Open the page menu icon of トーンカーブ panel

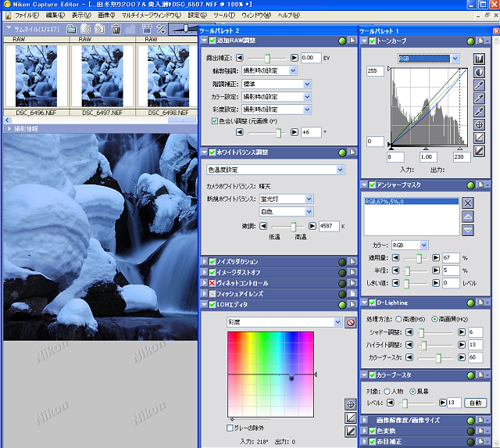pyautogui.click(x=480, y=41)
